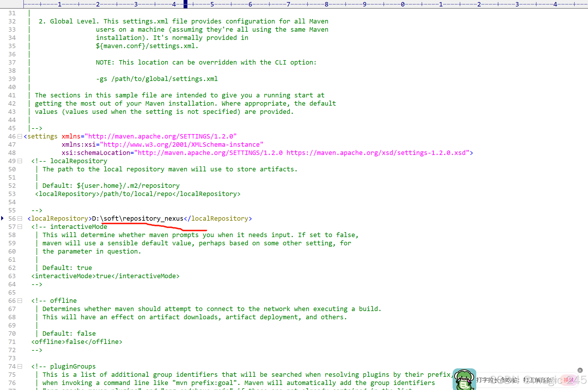Click the offline false tag on line 71
The width and height of the screenshot is (588, 390).
[77, 342]
